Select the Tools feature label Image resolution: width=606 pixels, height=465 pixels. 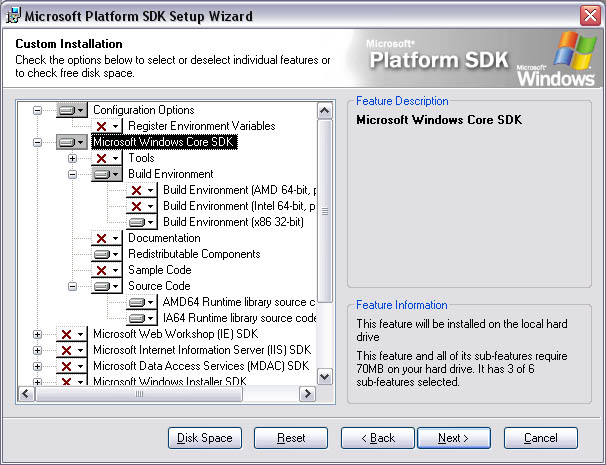[x=141, y=158]
